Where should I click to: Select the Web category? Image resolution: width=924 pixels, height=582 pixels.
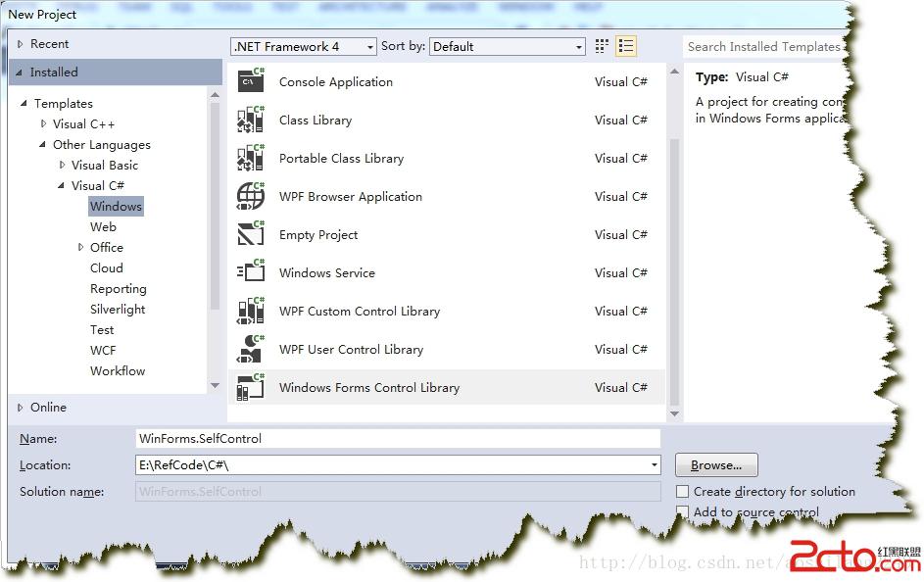click(x=103, y=226)
